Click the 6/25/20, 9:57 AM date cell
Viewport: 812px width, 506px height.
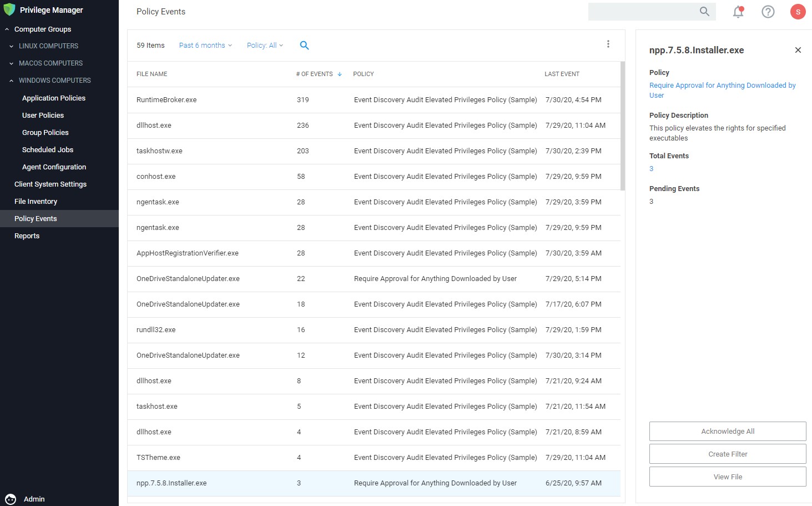click(573, 483)
